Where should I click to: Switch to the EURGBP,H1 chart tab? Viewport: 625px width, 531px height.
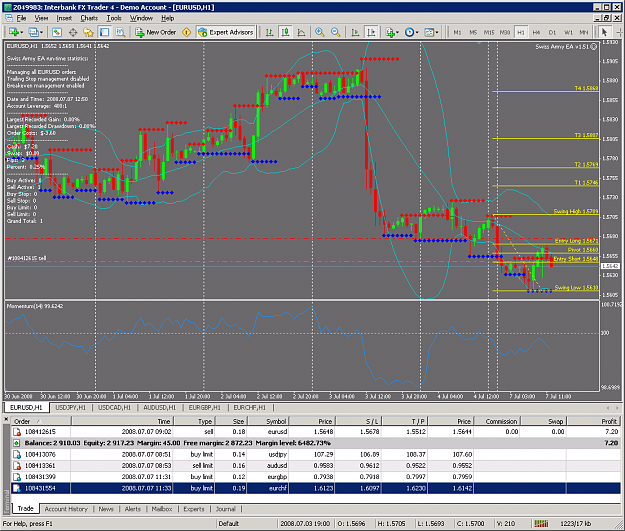[x=204, y=407]
